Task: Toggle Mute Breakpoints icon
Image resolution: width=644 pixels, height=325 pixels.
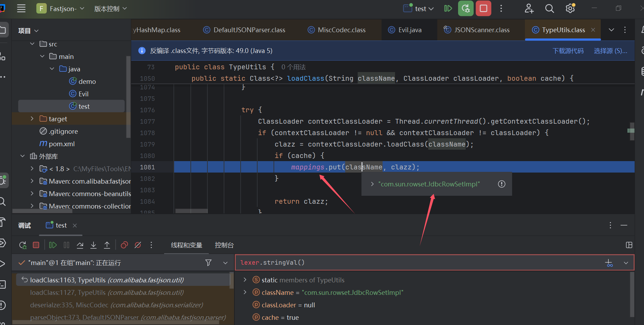Action: point(138,245)
